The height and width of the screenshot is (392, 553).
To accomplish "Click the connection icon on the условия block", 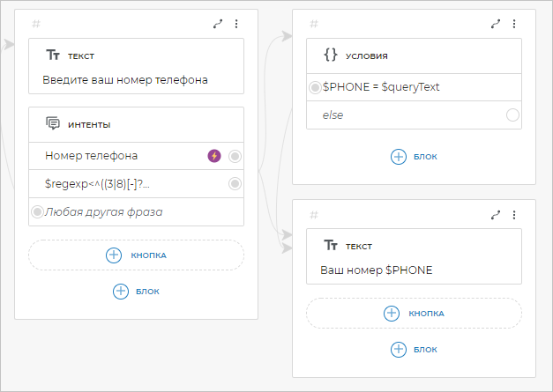I will [496, 25].
